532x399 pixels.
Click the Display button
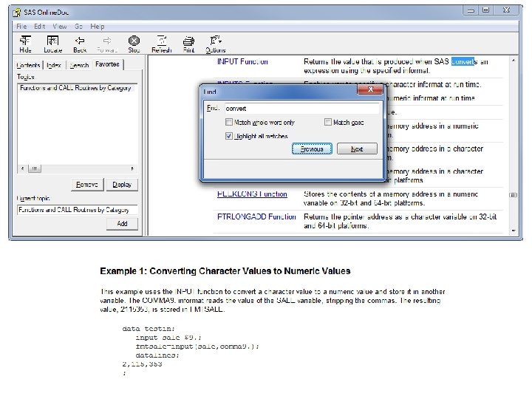click(x=122, y=185)
